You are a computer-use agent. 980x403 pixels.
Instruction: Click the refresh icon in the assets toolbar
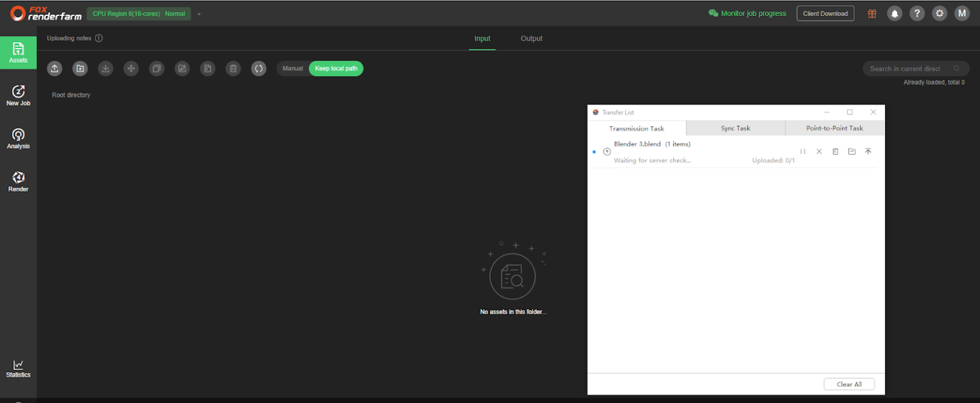coord(258,68)
